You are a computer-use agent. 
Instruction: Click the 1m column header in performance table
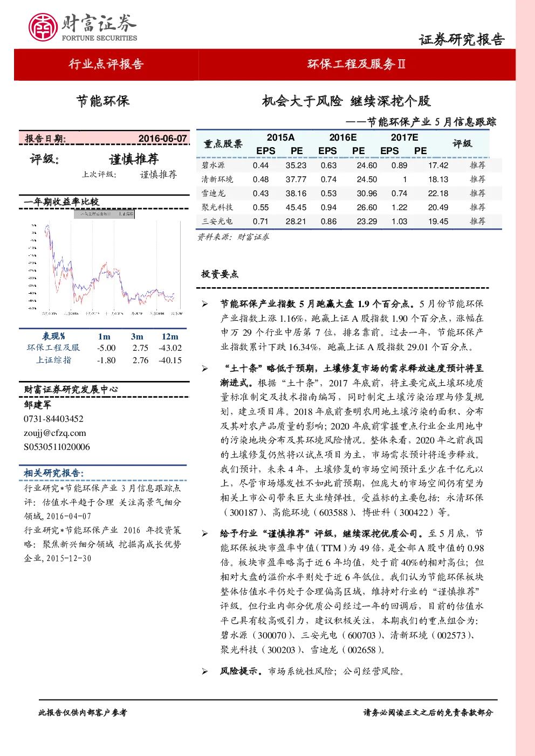104,336
